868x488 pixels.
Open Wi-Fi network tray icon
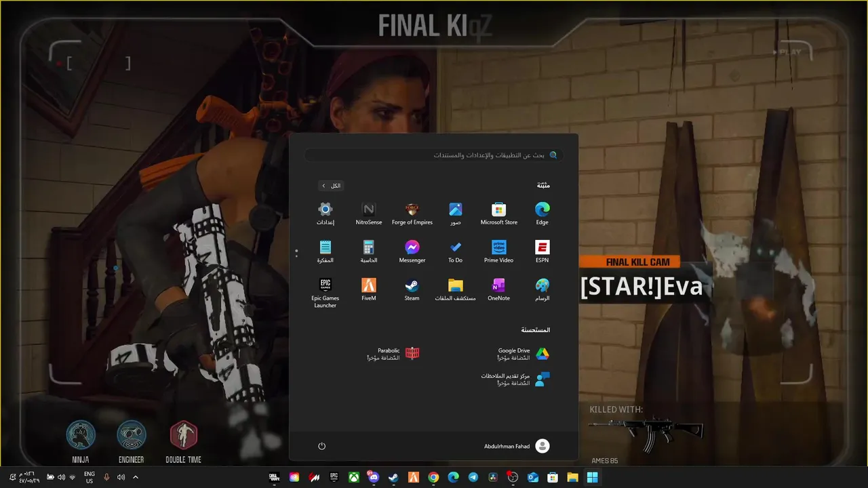tap(73, 477)
